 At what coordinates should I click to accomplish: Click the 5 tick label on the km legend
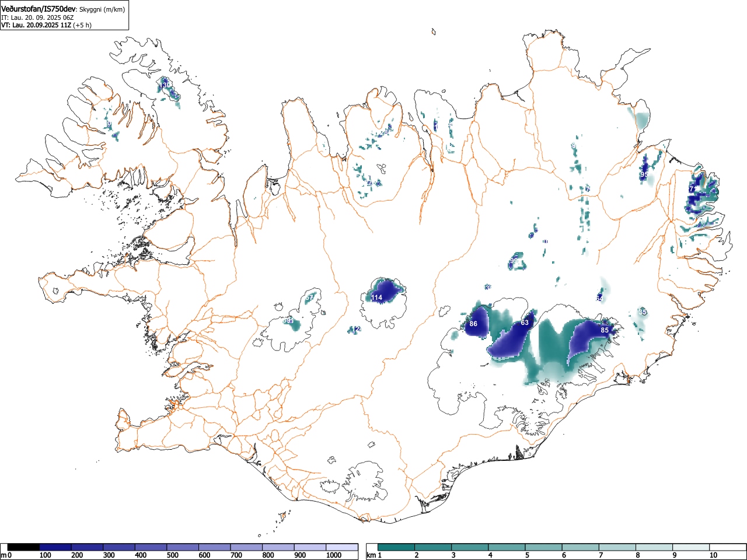pyautogui.click(x=527, y=555)
